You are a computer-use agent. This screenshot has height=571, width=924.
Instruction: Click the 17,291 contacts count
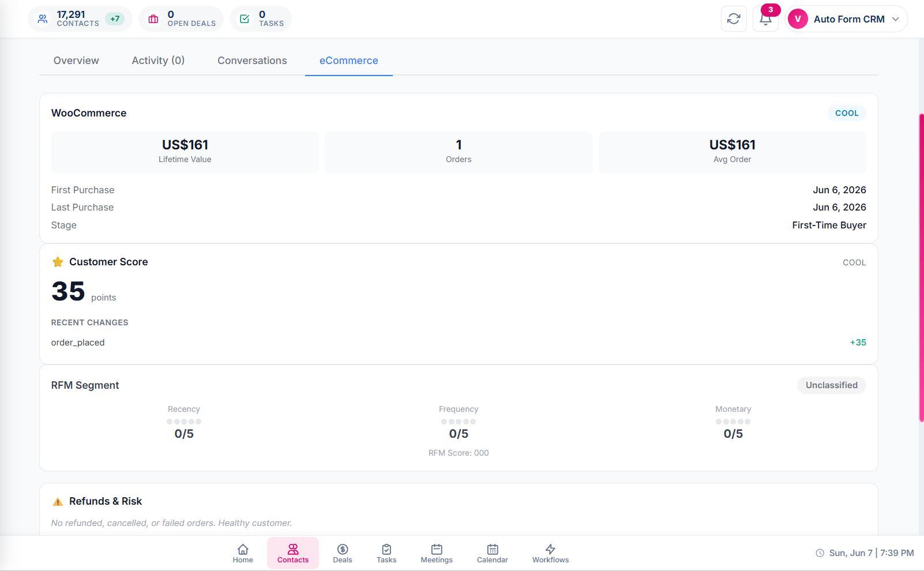pyautogui.click(x=71, y=14)
